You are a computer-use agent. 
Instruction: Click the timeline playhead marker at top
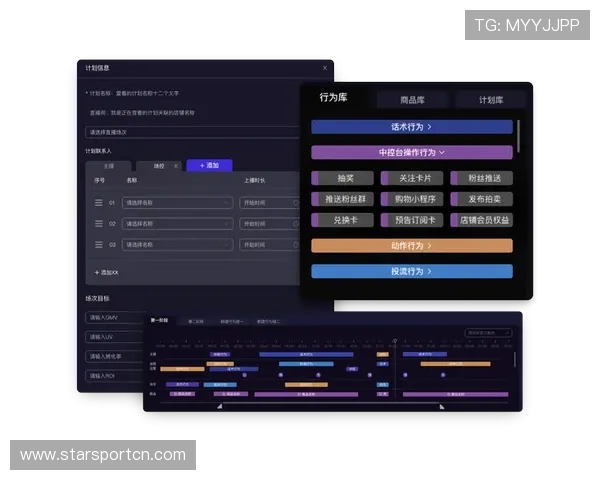(394, 340)
